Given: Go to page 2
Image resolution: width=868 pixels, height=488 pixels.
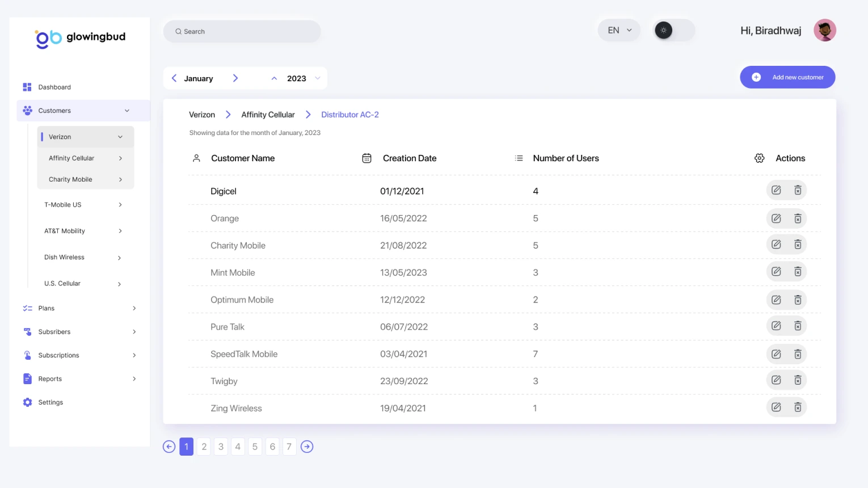Looking at the screenshot, I should click(x=204, y=447).
